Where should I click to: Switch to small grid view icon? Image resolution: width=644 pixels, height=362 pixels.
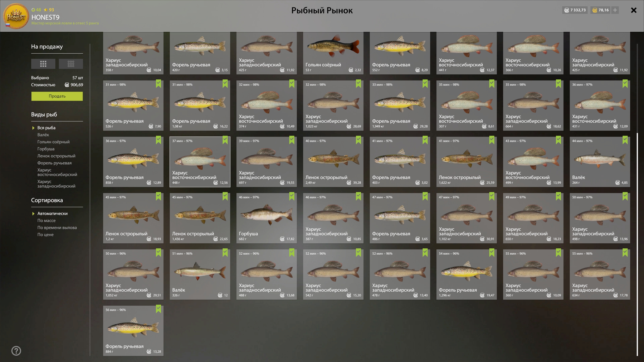71,64
